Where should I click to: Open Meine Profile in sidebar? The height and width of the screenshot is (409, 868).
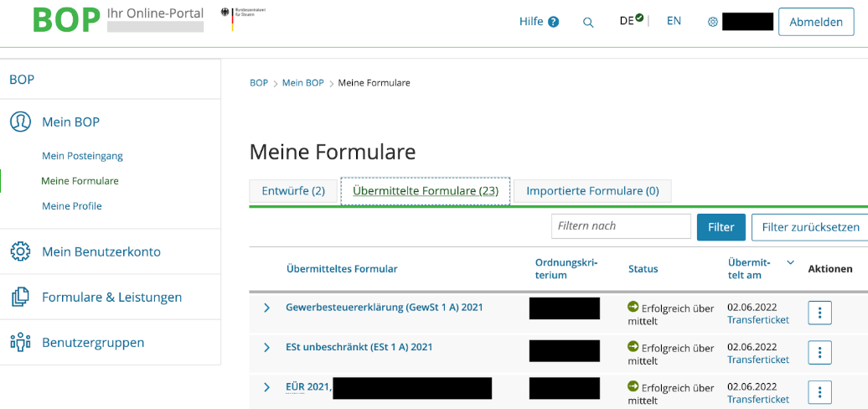(72, 206)
